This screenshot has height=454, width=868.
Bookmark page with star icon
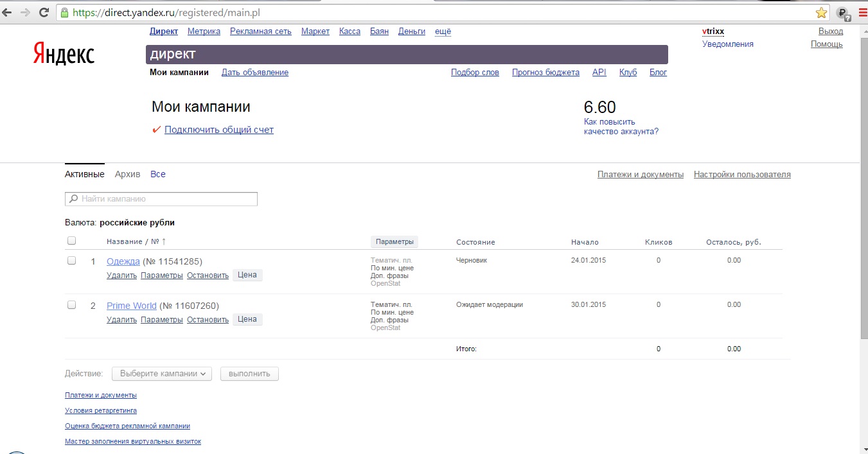[821, 12]
